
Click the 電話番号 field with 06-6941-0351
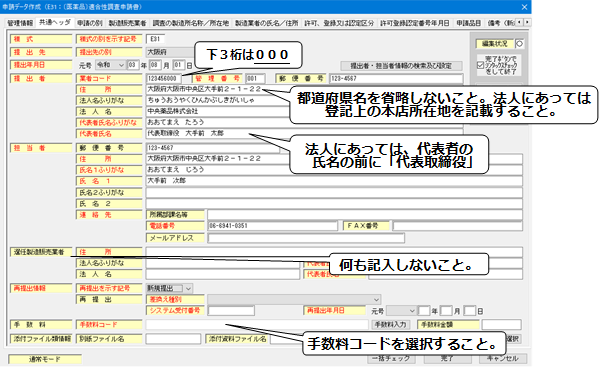click(x=272, y=226)
